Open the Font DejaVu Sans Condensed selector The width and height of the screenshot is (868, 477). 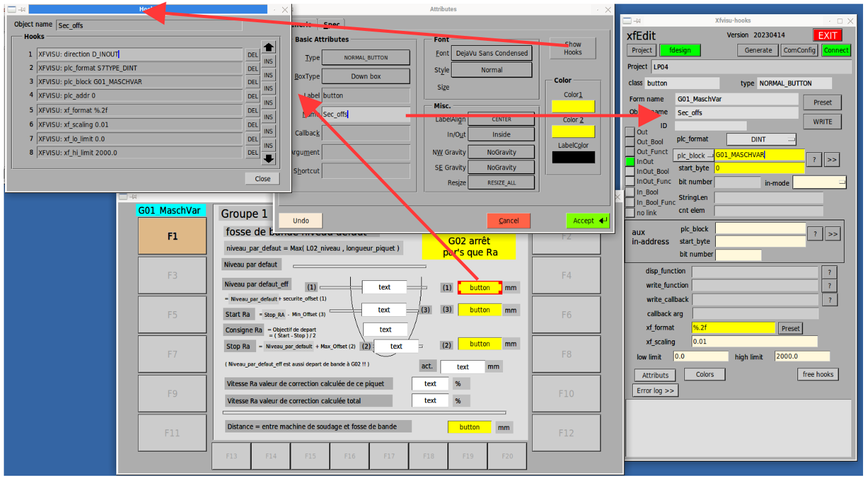[x=491, y=53]
